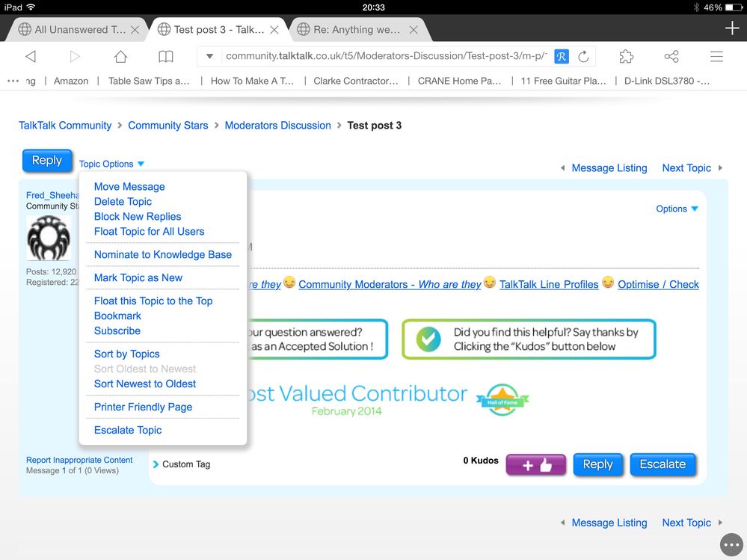Select Sort Newest to Oldest
The height and width of the screenshot is (560, 747).
click(x=145, y=384)
